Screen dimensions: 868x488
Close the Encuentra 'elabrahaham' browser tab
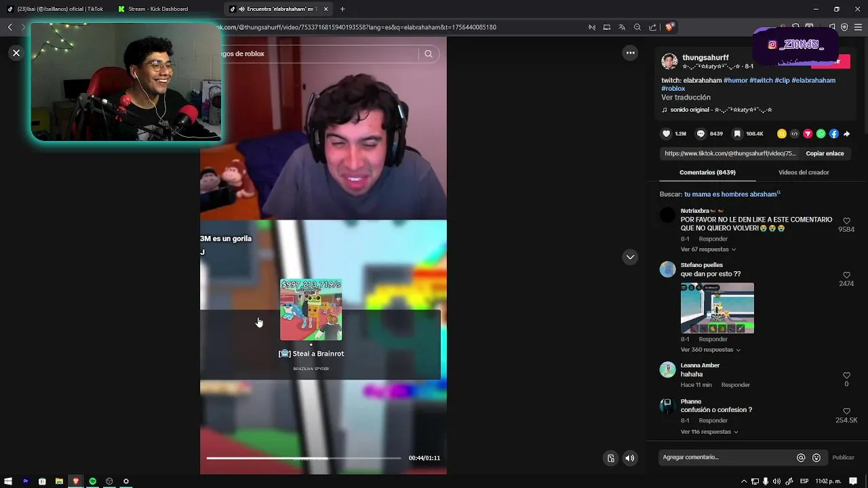325,9
